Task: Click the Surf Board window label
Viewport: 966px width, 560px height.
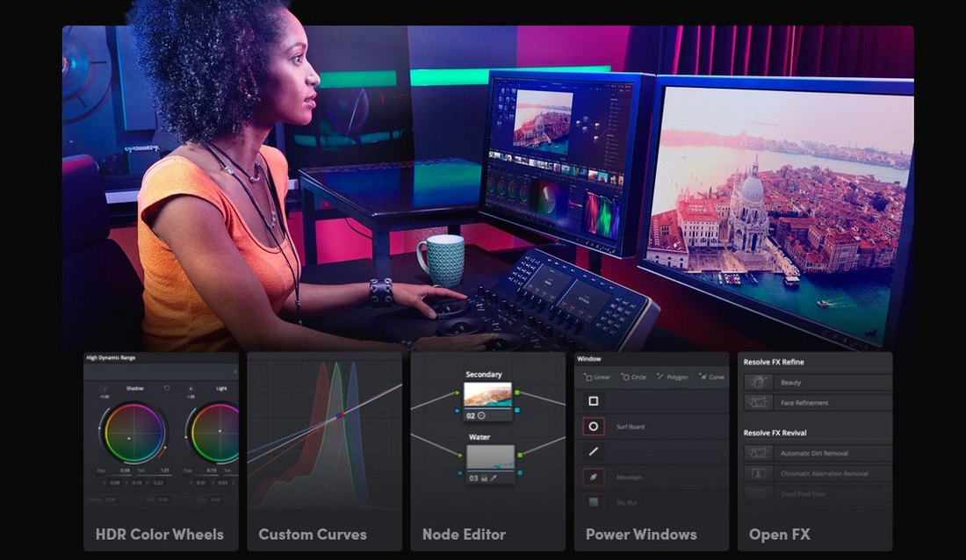Action: [631, 427]
